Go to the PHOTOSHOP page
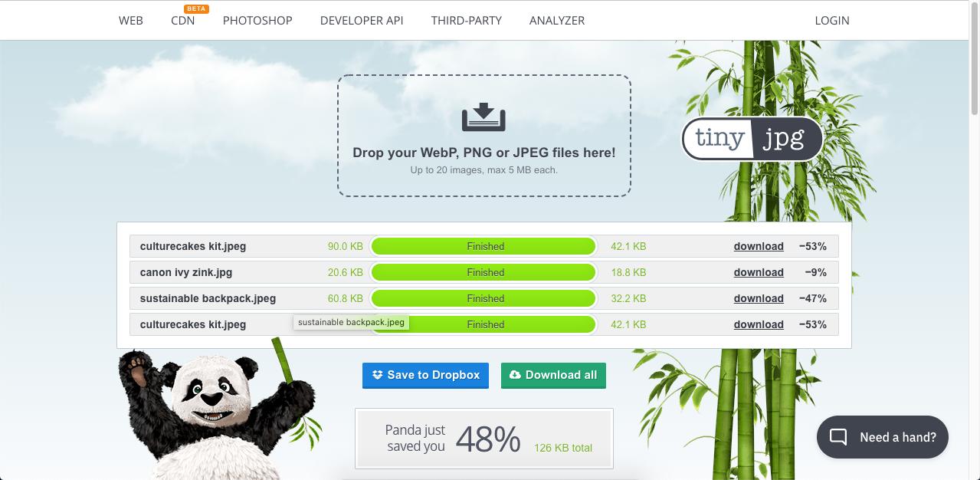The width and height of the screenshot is (980, 480). (x=257, y=21)
